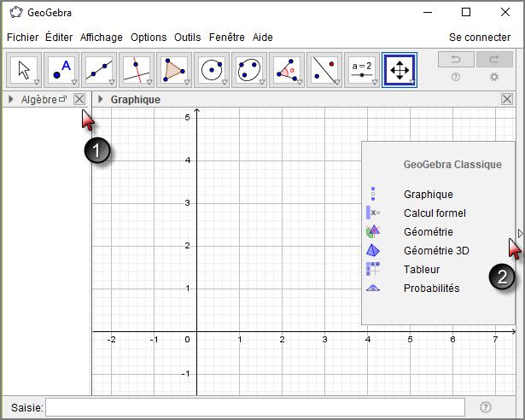The image size is (525, 420).
Task: Select the Polygon tool
Action: click(x=174, y=70)
